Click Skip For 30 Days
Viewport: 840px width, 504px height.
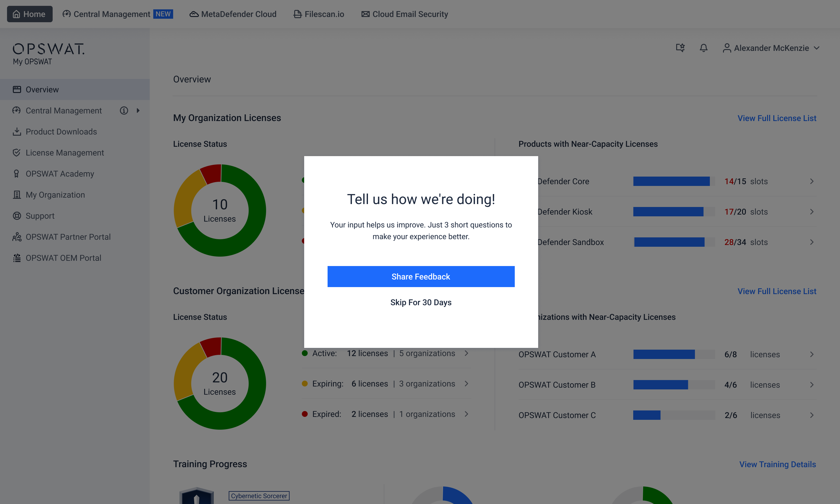421,302
